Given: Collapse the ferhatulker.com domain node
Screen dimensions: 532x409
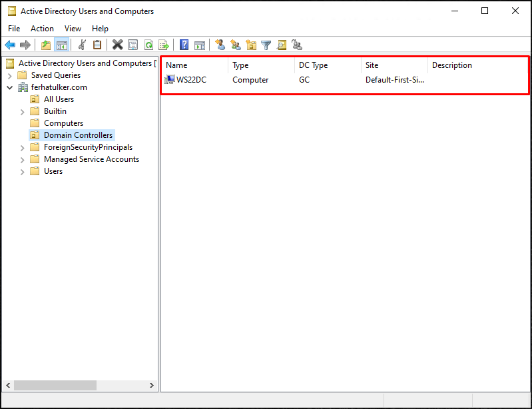Looking at the screenshot, I should coord(10,87).
